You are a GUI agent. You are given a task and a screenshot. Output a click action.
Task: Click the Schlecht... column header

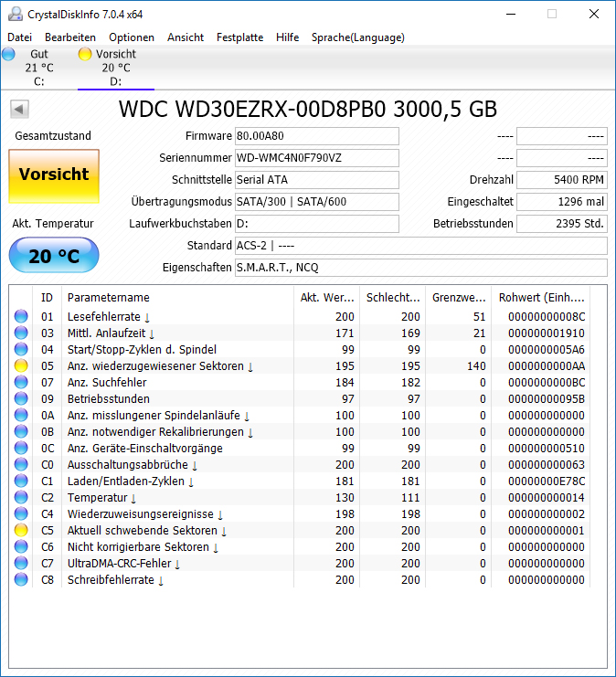tap(393, 298)
